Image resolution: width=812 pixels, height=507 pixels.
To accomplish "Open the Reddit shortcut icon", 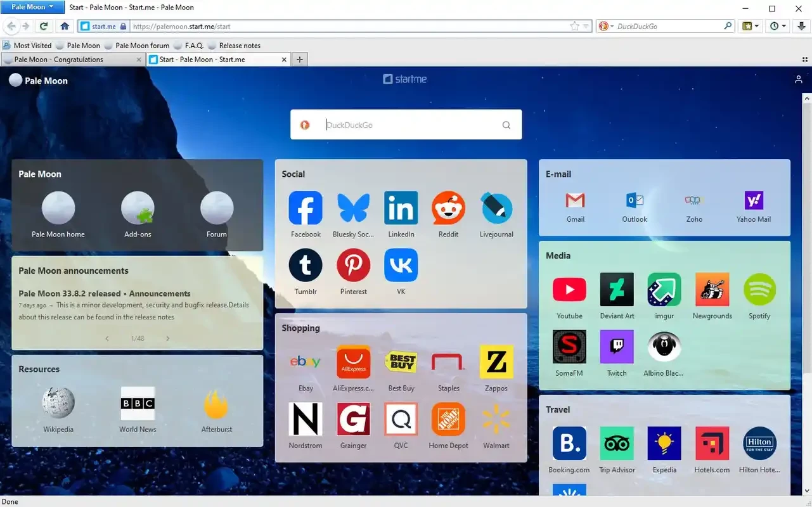I will click(x=448, y=208).
